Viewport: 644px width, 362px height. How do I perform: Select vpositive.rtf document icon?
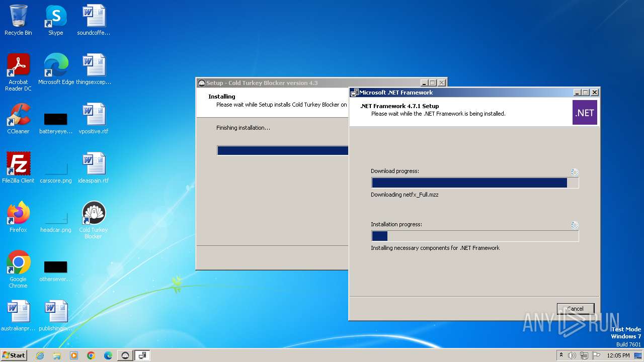(94, 118)
